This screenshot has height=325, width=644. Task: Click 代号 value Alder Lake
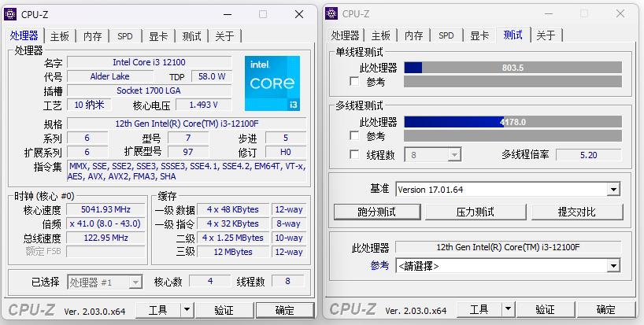pos(109,76)
